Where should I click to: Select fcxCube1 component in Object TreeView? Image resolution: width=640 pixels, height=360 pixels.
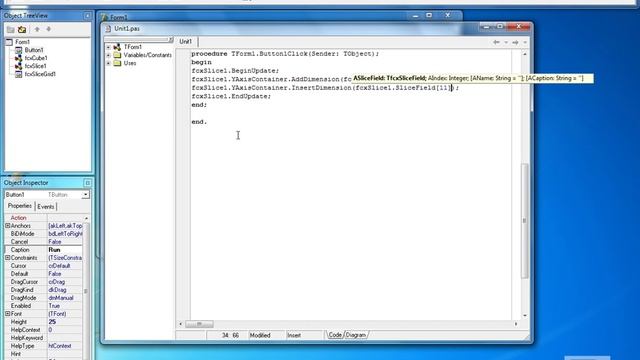pyautogui.click(x=36, y=58)
